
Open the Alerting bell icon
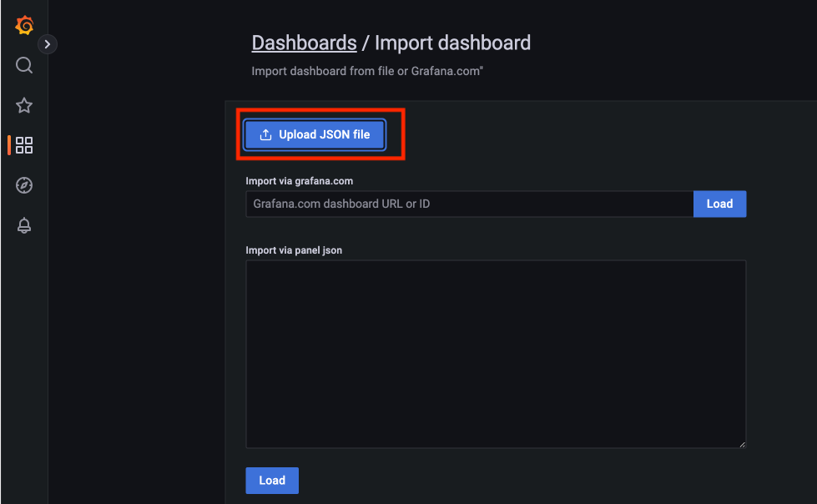click(x=24, y=225)
